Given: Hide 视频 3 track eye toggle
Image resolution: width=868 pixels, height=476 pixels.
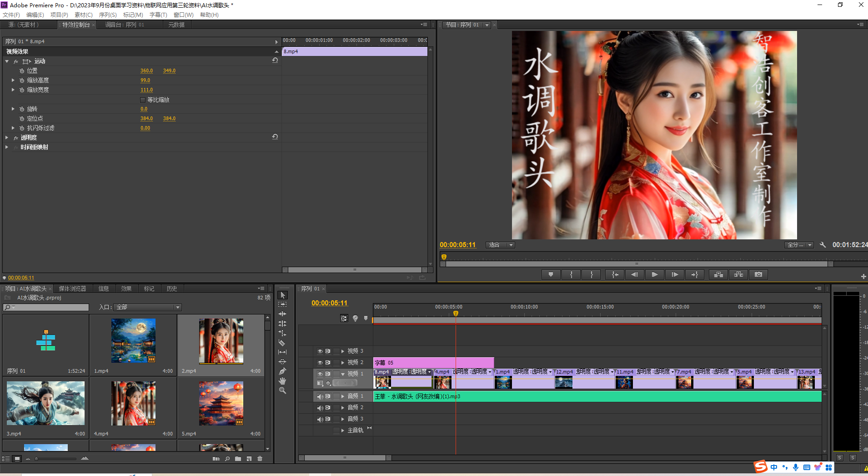Looking at the screenshot, I should click(x=320, y=351).
